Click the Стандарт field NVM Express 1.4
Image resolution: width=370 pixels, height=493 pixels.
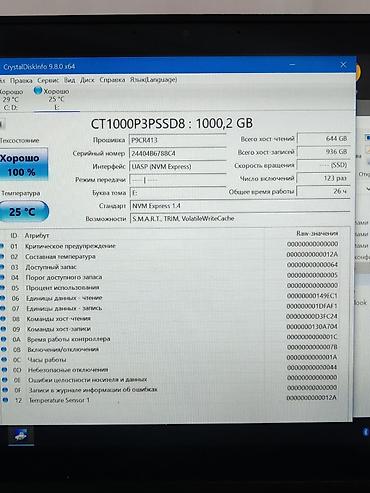[240, 206]
